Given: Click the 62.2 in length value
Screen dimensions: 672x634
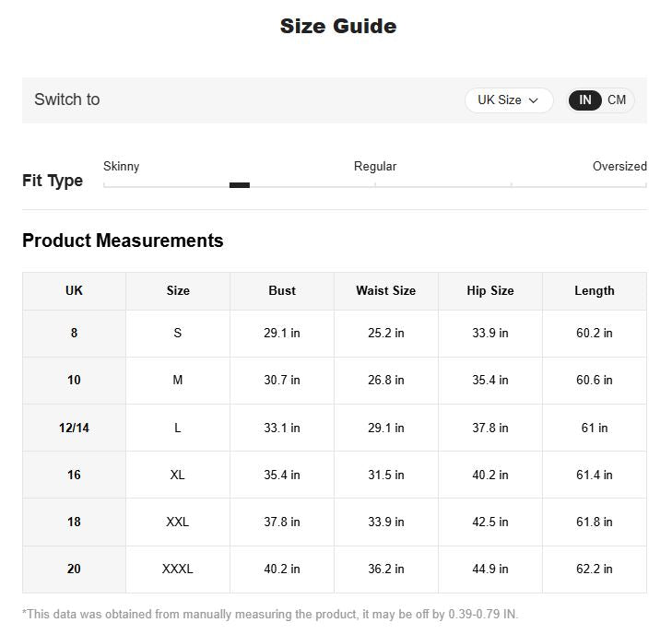Looking at the screenshot, I should click(595, 569).
